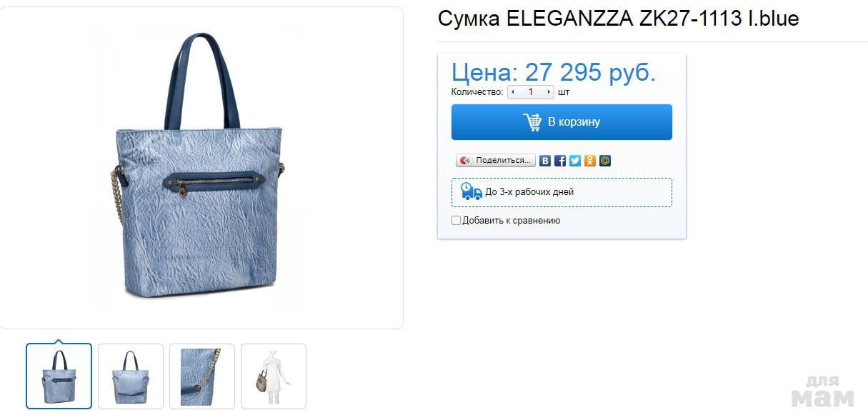The height and width of the screenshot is (420, 868).
Task: Show the second bag thumbnail view
Action: [131, 376]
